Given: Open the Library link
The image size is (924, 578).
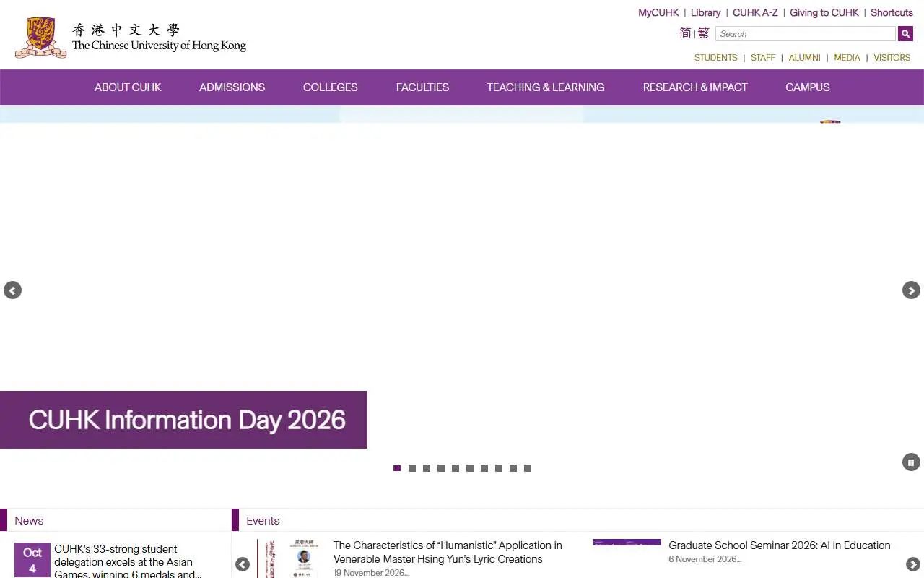Looking at the screenshot, I should 705,12.
